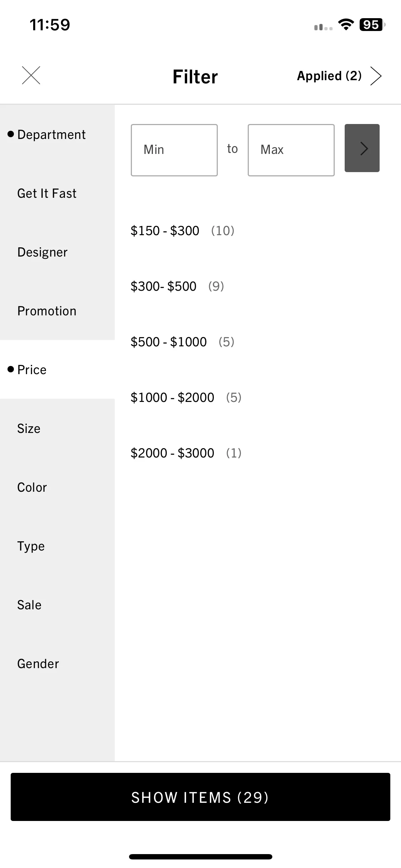Tap the battery level indicator
The image size is (401, 868).
coord(372,25)
